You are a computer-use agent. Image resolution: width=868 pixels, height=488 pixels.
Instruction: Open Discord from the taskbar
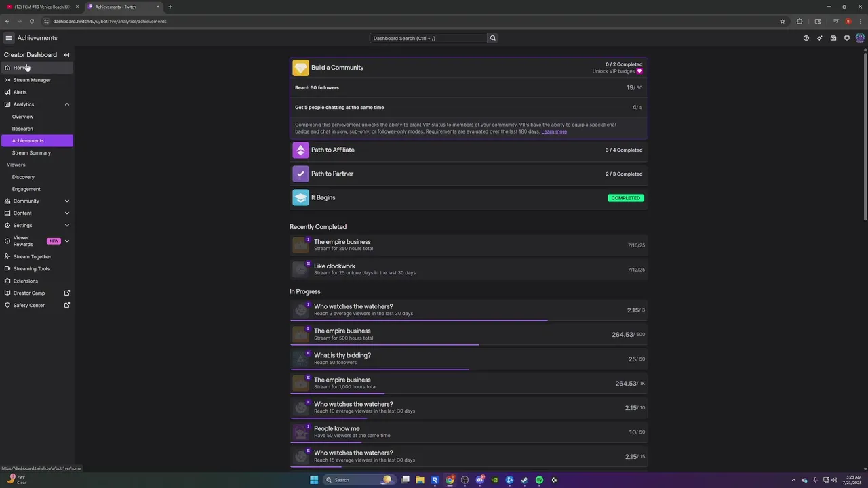479,480
